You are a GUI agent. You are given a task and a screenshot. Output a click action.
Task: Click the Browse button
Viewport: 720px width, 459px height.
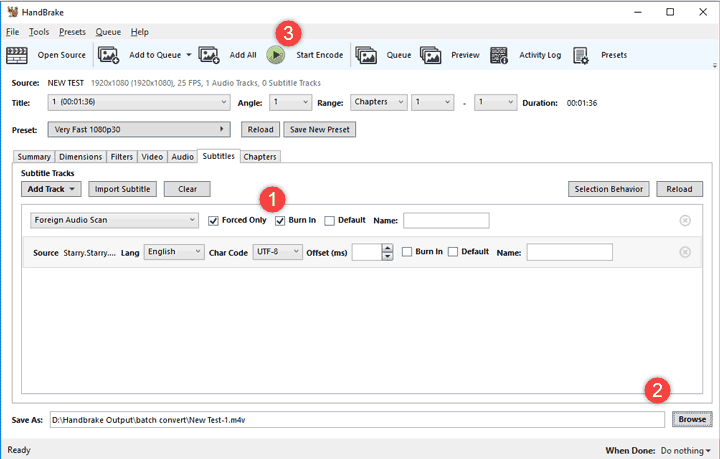coord(692,419)
